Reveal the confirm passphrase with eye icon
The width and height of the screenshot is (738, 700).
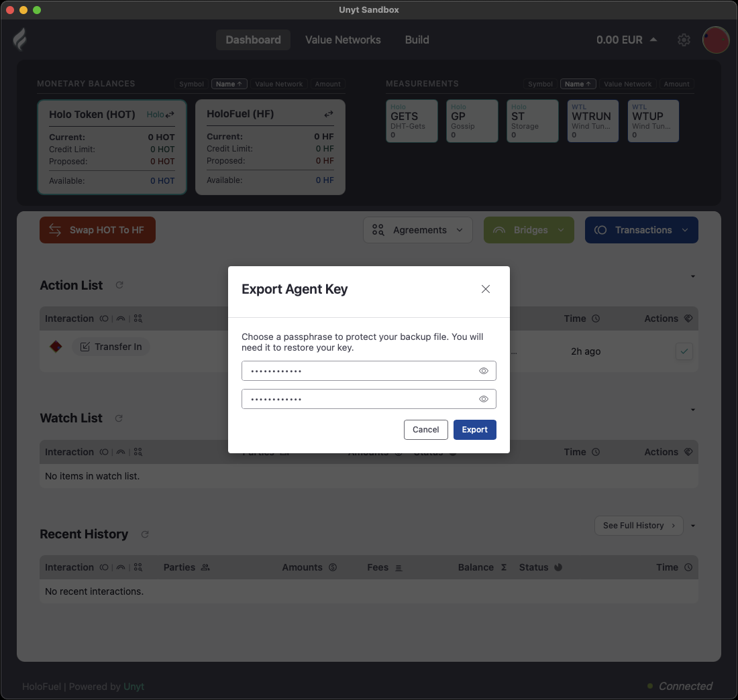click(x=483, y=399)
